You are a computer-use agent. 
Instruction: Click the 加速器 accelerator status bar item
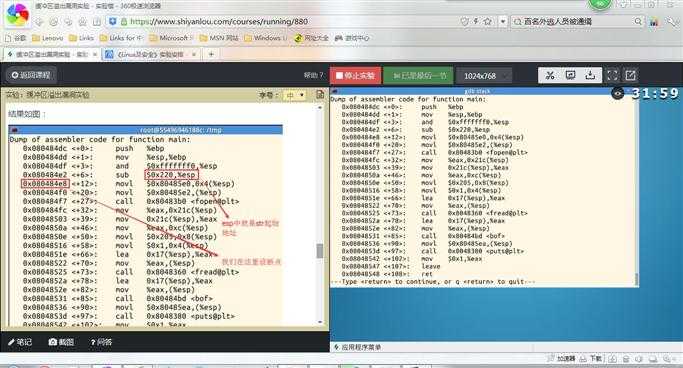(x=562, y=358)
